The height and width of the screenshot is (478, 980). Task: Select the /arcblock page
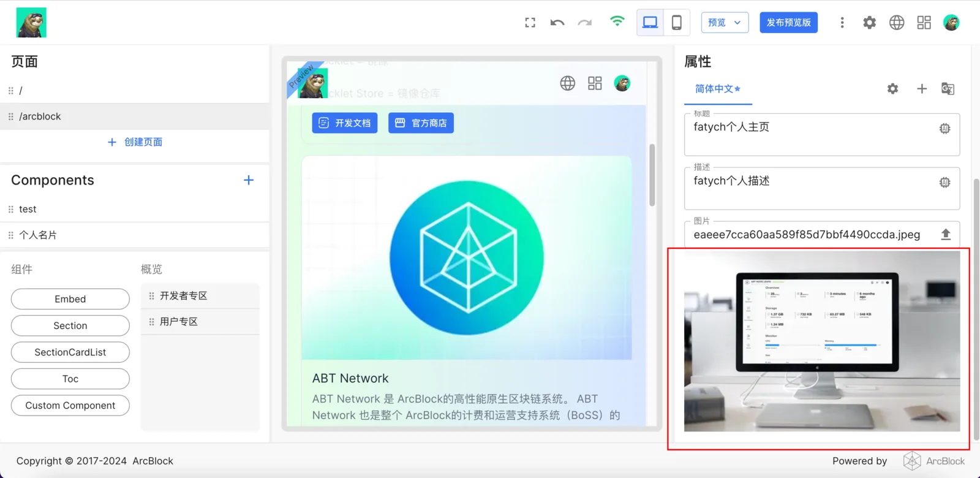[135, 116]
